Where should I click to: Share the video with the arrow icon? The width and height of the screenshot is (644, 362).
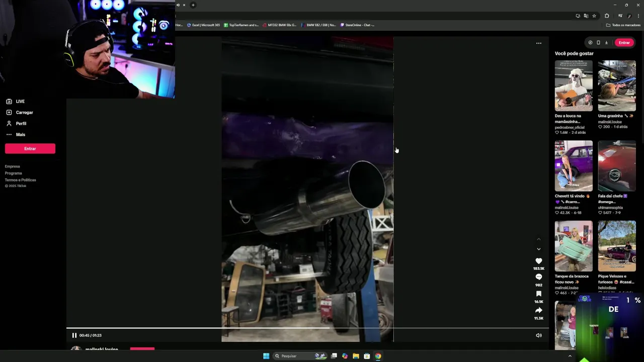click(538, 310)
